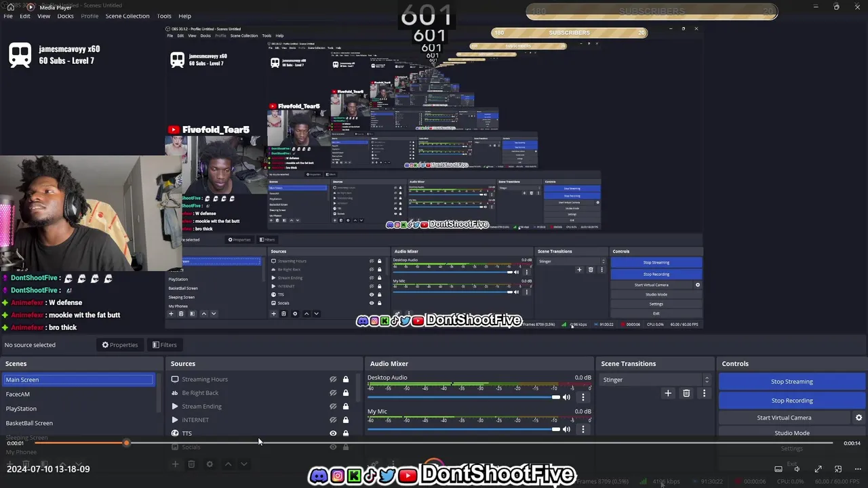
Task: Open Desktop Audio options menu
Action: (583, 397)
